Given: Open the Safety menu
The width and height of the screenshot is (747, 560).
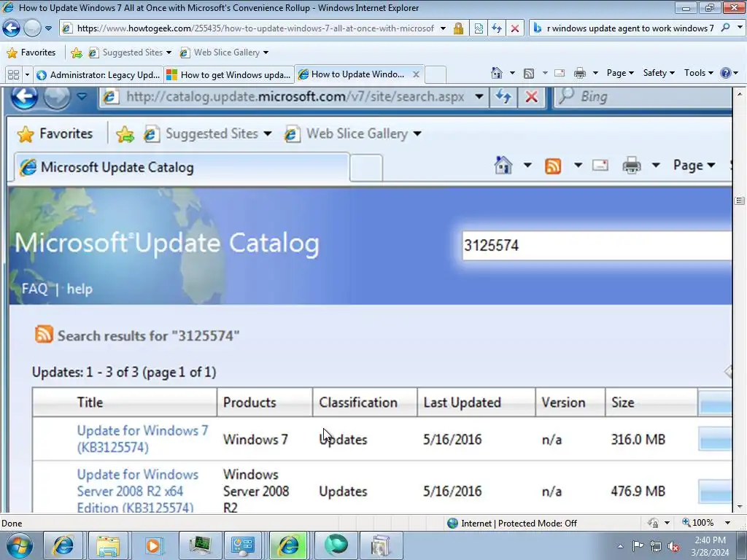Looking at the screenshot, I should 659,73.
